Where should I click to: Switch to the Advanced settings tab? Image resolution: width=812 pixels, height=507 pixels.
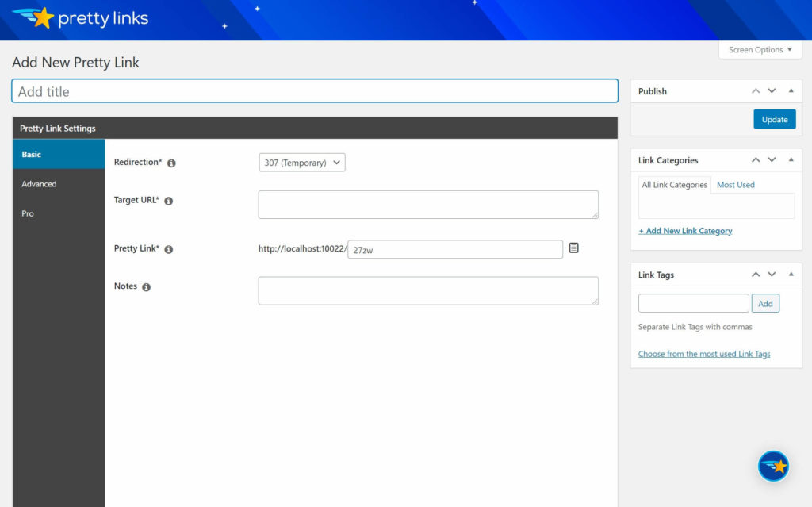(x=39, y=183)
